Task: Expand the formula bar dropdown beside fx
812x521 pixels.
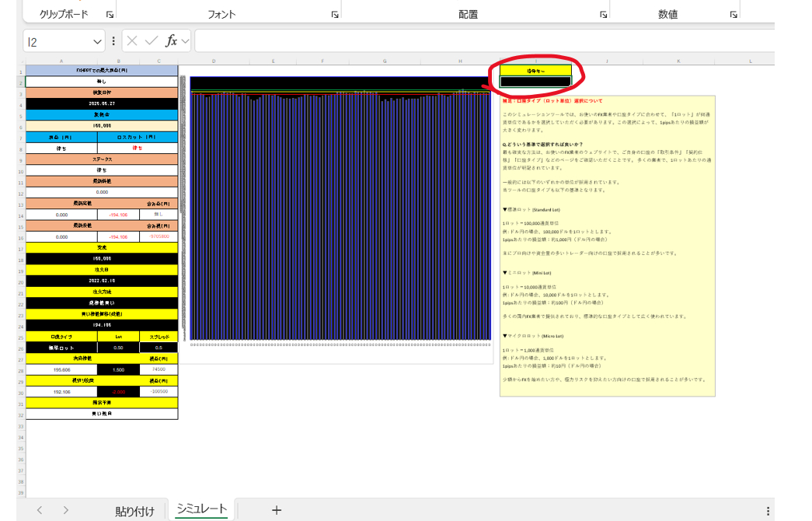Action: 186,42
